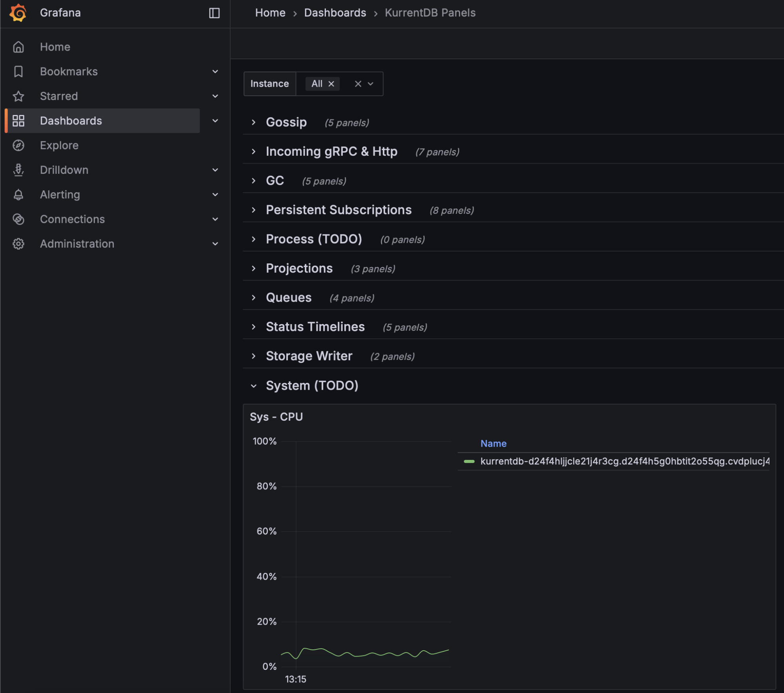Viewport: 784px width, 693px height.
Task: Collapse the System (TODO) row
Action: pyautogui.click(x=253, y=385)
